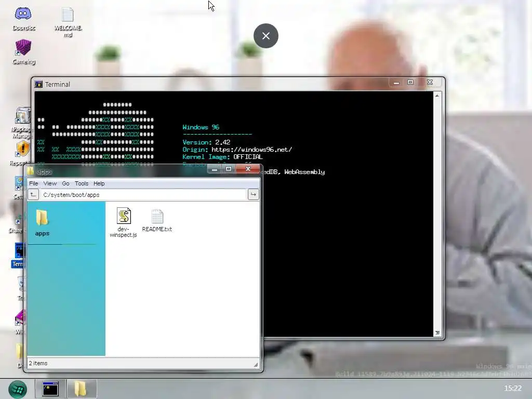Click the address bar showing C:/system/boot/apps

coord(142,195)
